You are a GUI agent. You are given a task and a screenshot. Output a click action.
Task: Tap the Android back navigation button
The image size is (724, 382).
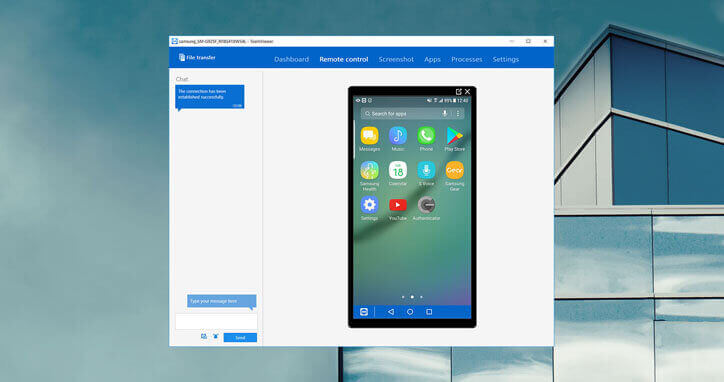click(x=391, y=312)
